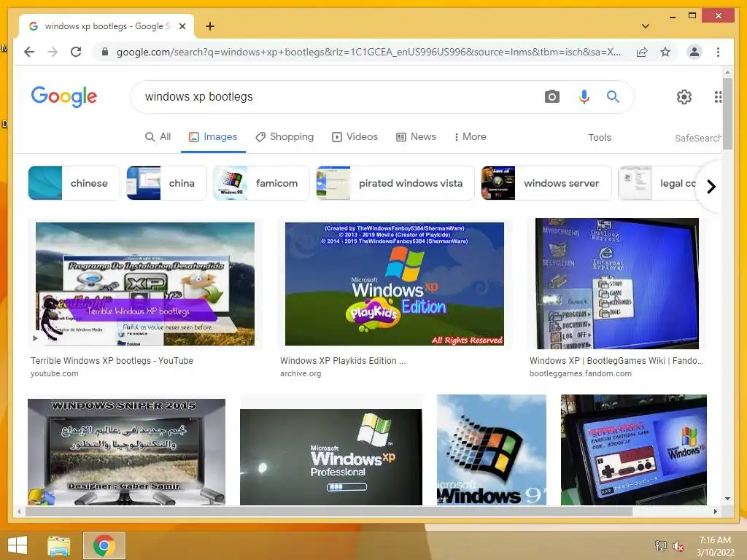
Task: Search by image using the camera icon
Action: click(551, 97)
